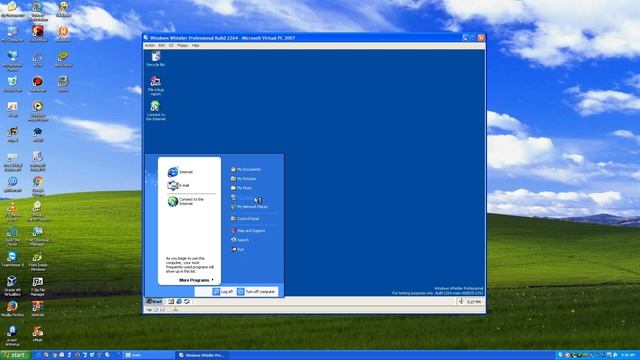Open the red-black icon beside My Computer

pos(38,34)
